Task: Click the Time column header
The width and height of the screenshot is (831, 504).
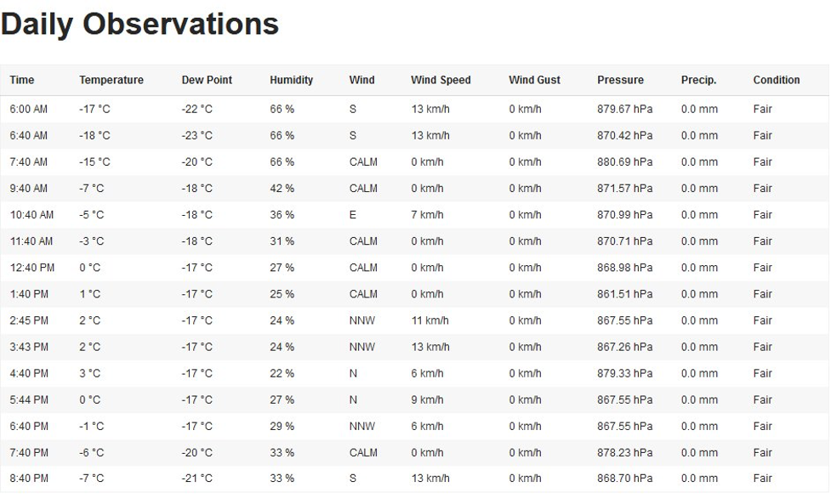Action: (22, 80)
